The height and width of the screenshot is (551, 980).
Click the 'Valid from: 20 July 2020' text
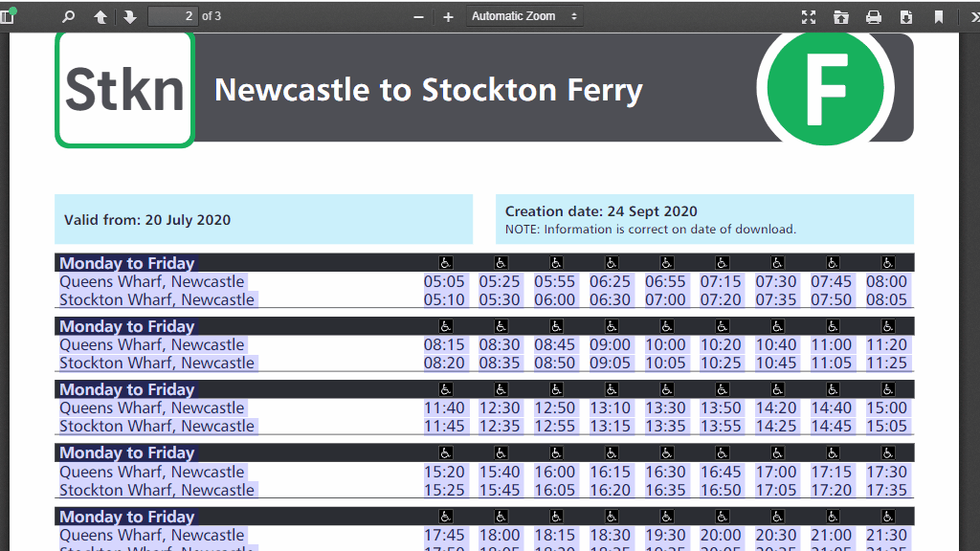pos(147,220)
